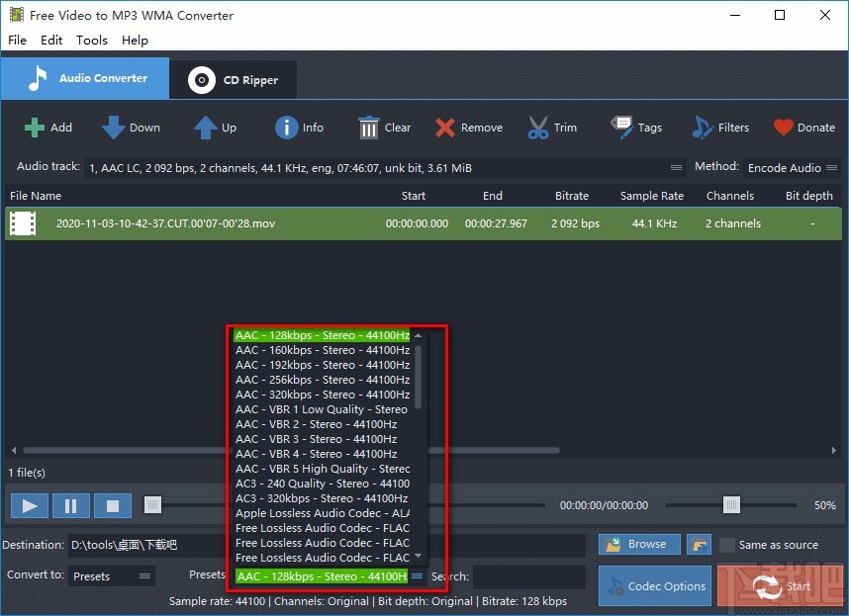The image size is (849, 616).
Task: Select AAC - 192kbps - Stereo preset
Action: pos(323,365)
